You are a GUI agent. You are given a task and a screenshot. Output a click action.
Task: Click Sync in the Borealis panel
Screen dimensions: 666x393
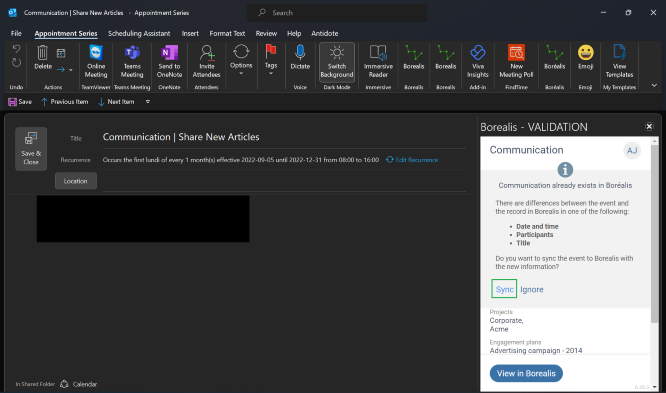[504, 289]
